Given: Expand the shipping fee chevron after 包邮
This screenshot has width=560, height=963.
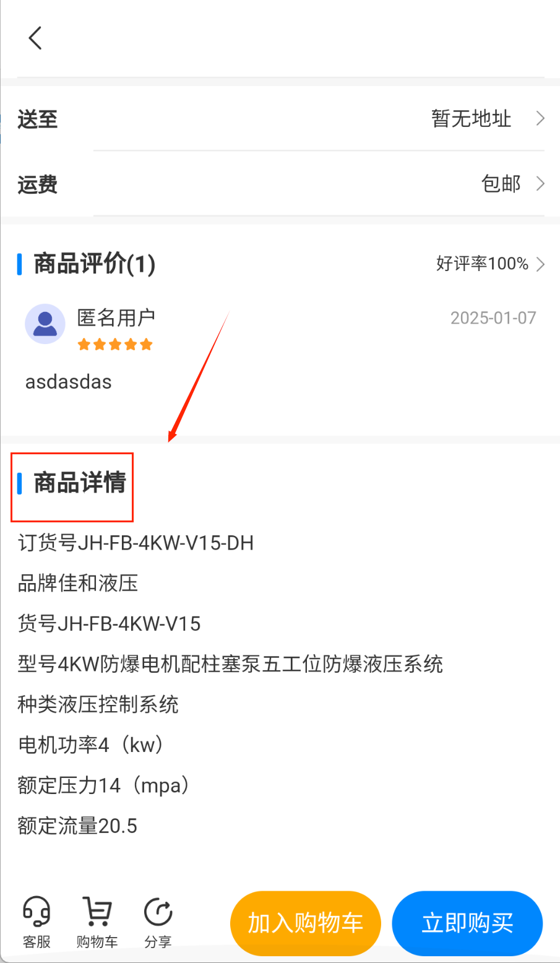Looking at the screenshot, I should click(540, 184).
